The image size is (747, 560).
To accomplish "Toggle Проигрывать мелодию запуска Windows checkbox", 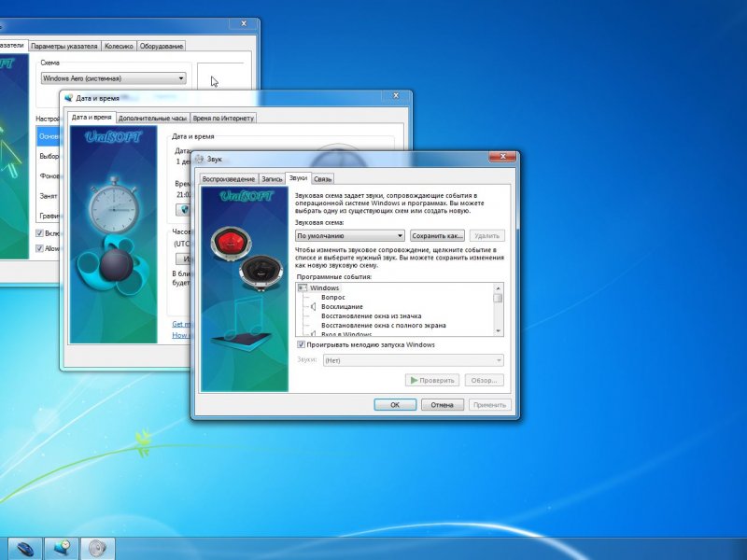I will pos(301,344).
